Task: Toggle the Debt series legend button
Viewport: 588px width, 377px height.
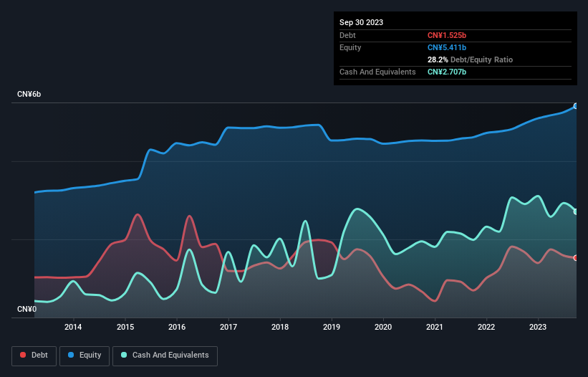Action: click(x=34, y=355)
